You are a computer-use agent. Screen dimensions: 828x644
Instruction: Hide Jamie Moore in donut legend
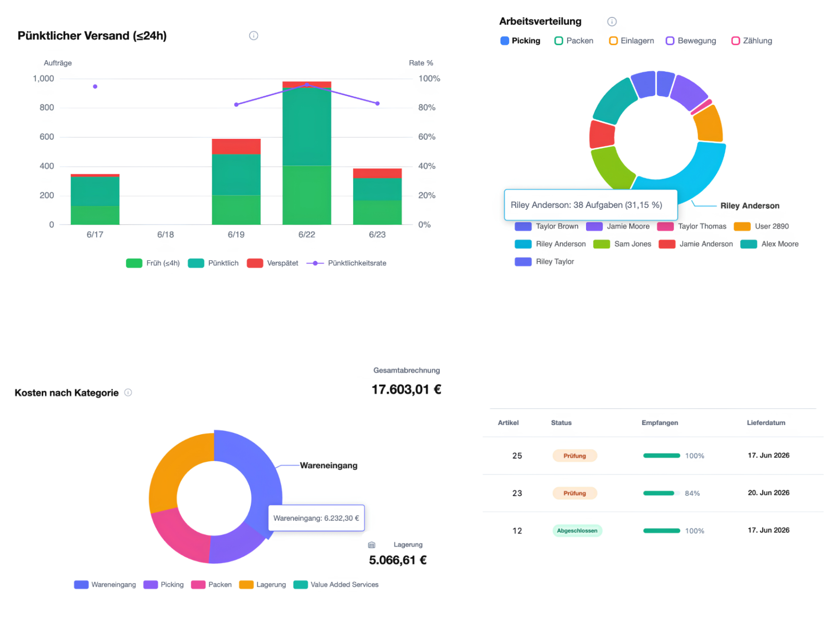coord(618,226)
